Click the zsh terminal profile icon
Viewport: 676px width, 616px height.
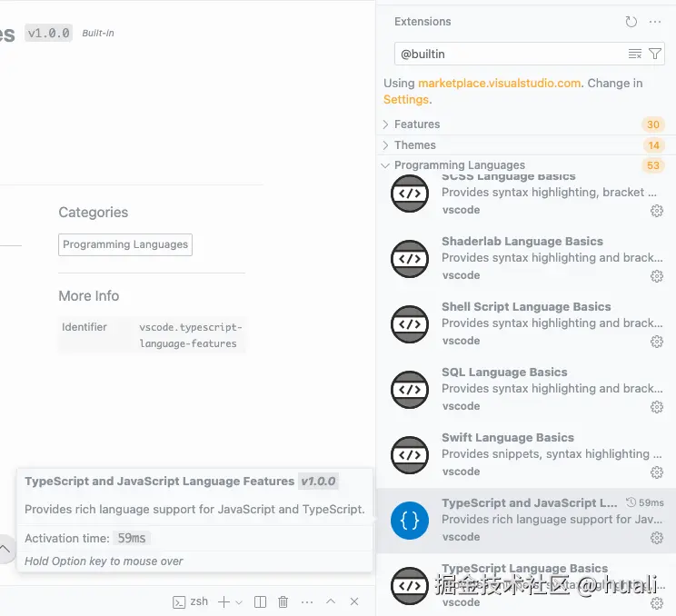coord(179,602)
